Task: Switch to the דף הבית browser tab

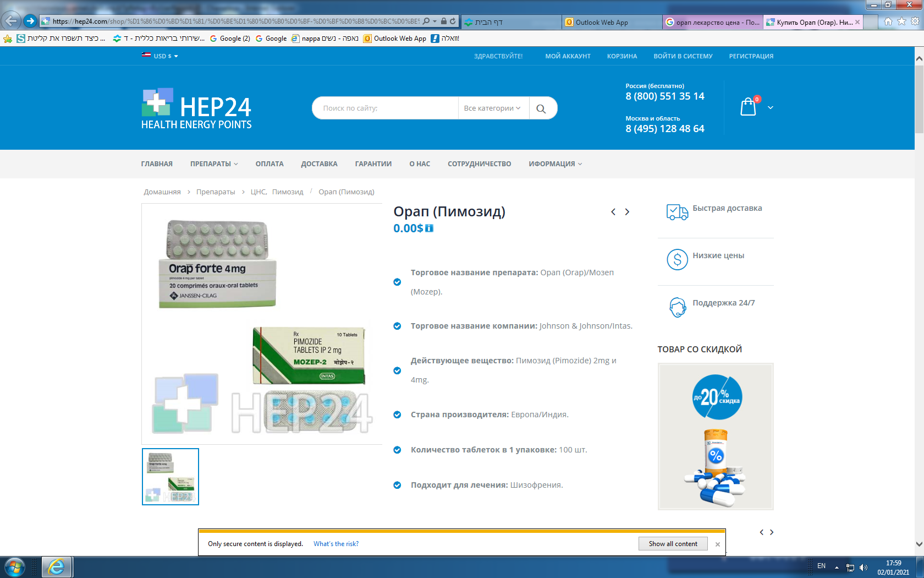Action: (x=512, y=23)
